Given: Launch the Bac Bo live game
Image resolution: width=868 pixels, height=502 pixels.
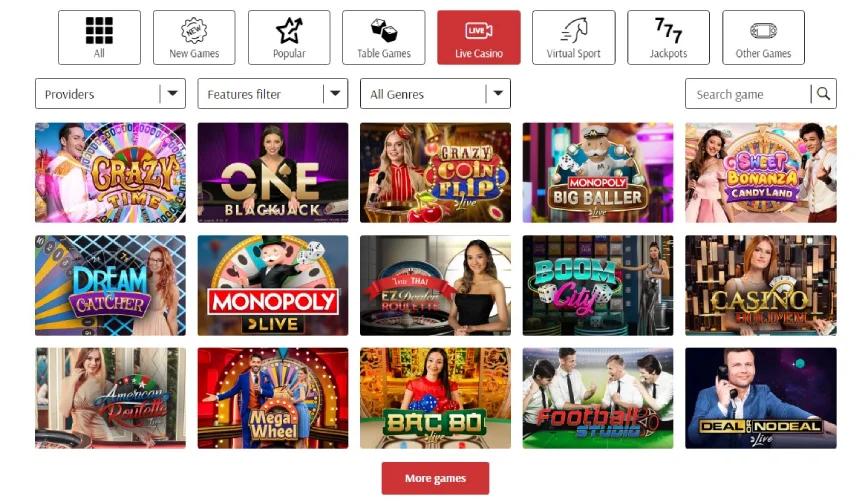Looking at the screenshot, I should pos(435,398).
